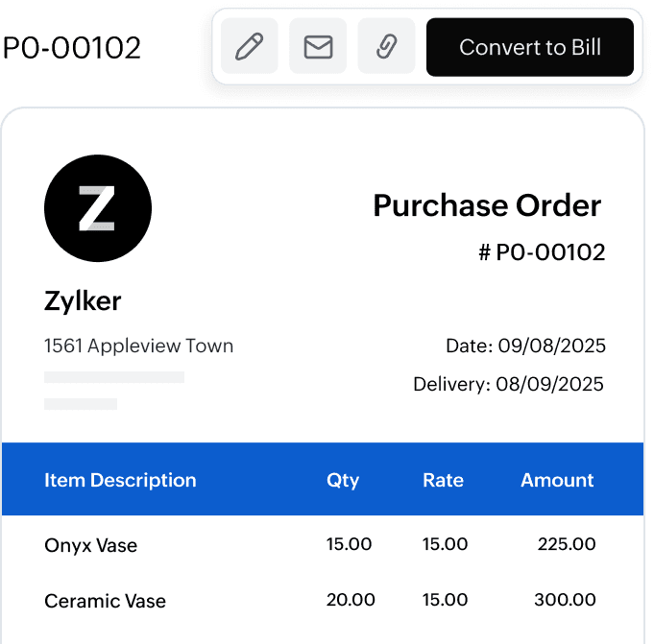Click the Amount column header
The image size is (654, 644).
click(557, 480)
